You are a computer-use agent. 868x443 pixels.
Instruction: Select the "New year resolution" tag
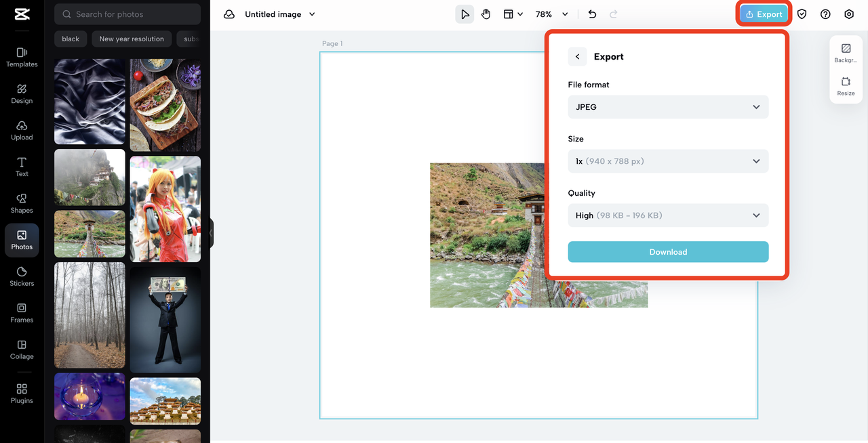pyautogui.click(x=132, y=39)
